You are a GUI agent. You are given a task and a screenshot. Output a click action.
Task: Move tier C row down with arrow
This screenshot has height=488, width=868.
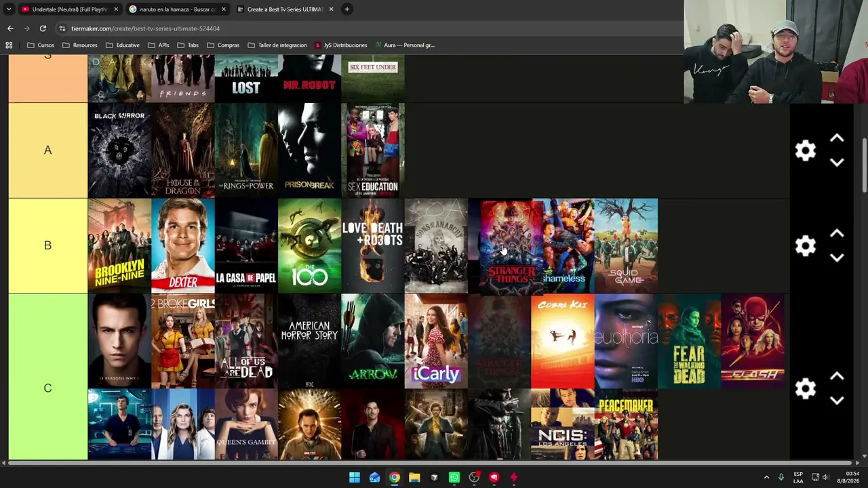(x=837, y=400)
